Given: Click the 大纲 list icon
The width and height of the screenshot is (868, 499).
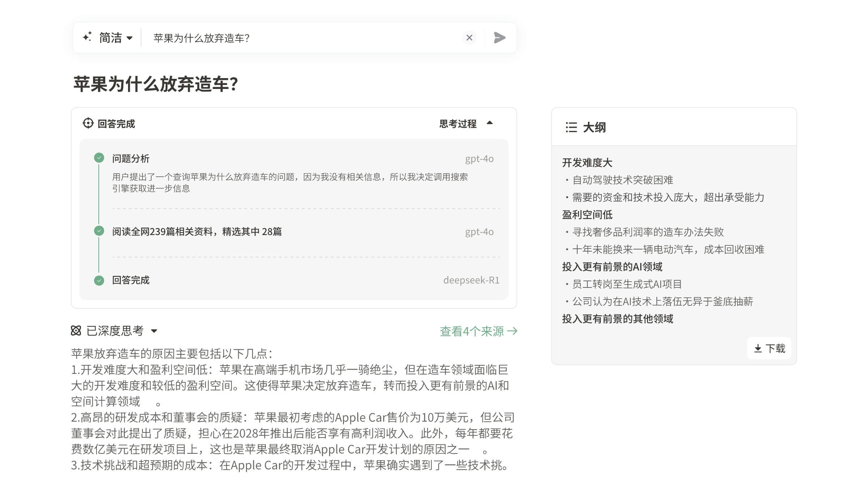Looking at the screenshot, I should tap(571, 127).
